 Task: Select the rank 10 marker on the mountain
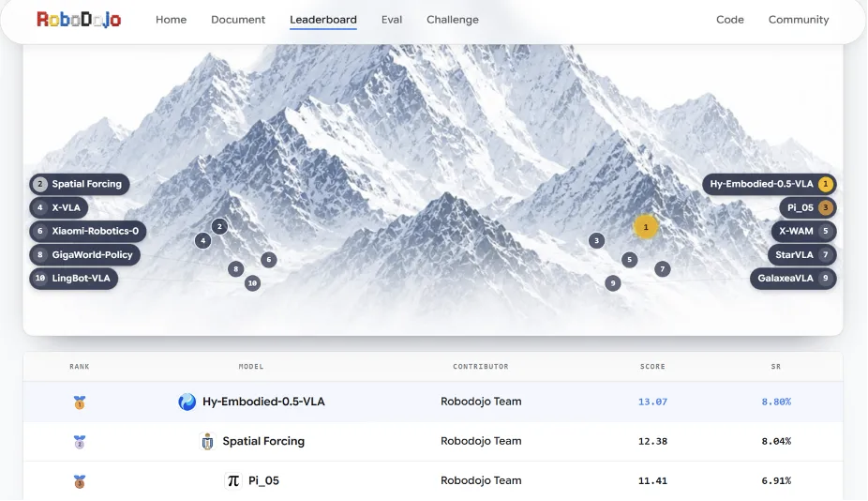click(x=252, y=283)
